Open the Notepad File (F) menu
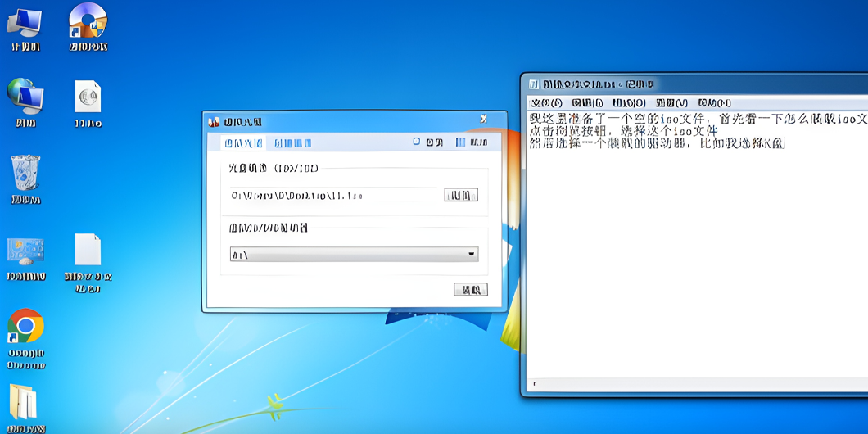 pos(546,103)
